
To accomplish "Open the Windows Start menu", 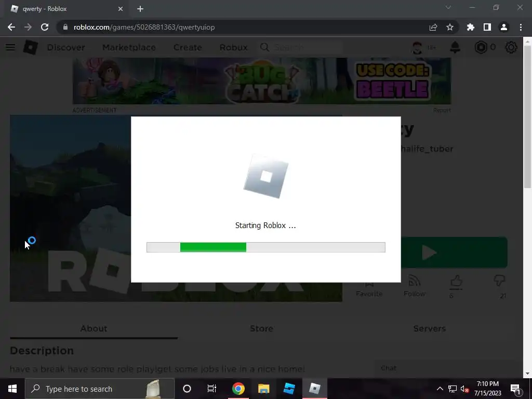I will 12,389.
